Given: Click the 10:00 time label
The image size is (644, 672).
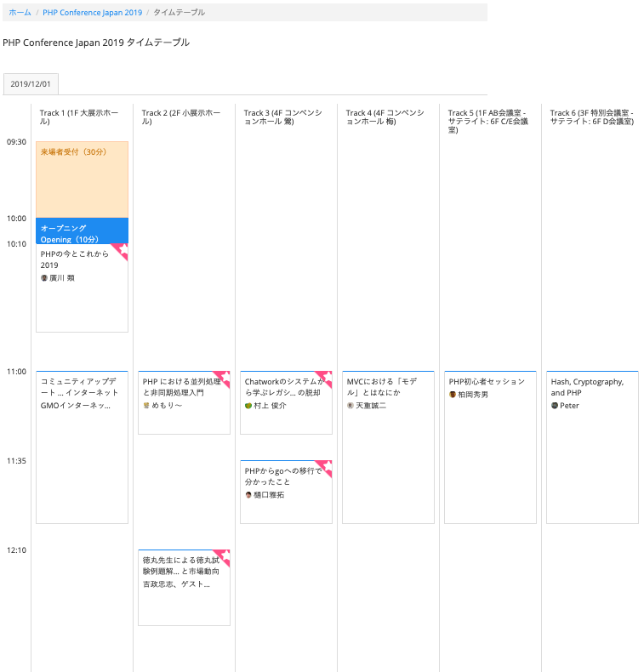Looking at the screenshot, I should [x=16, y=219].
